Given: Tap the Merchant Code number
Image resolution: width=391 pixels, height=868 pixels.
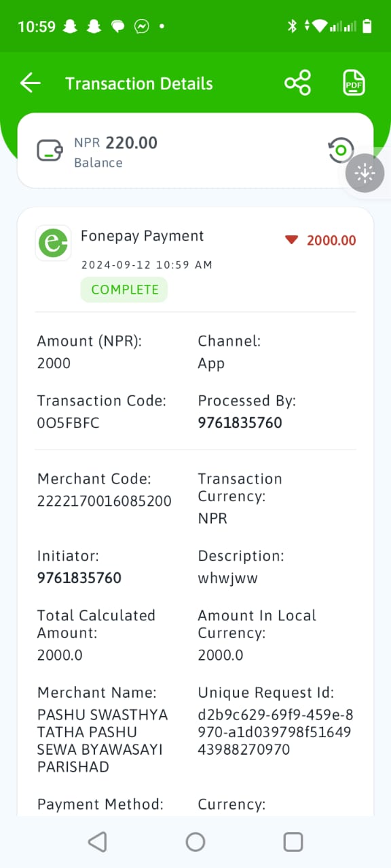Looking at the screenshot, I should coord(105,501).
